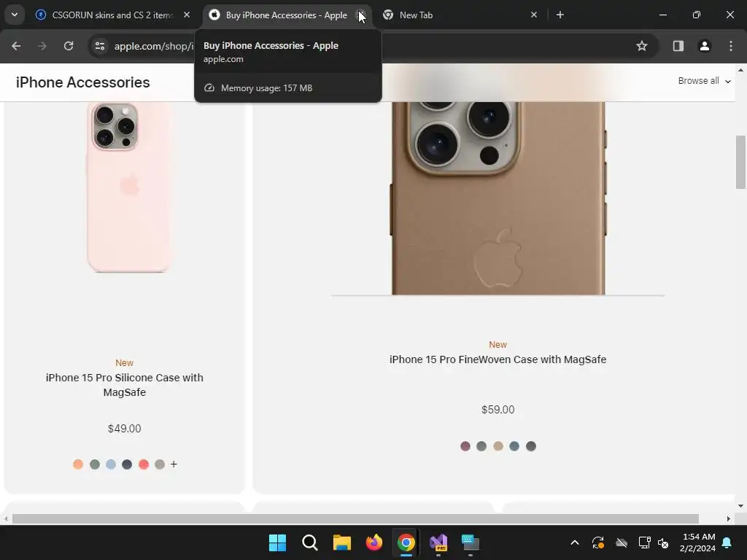
Task: Click the vertical page scrollbar thumb
Action: [x=740, y=162]
